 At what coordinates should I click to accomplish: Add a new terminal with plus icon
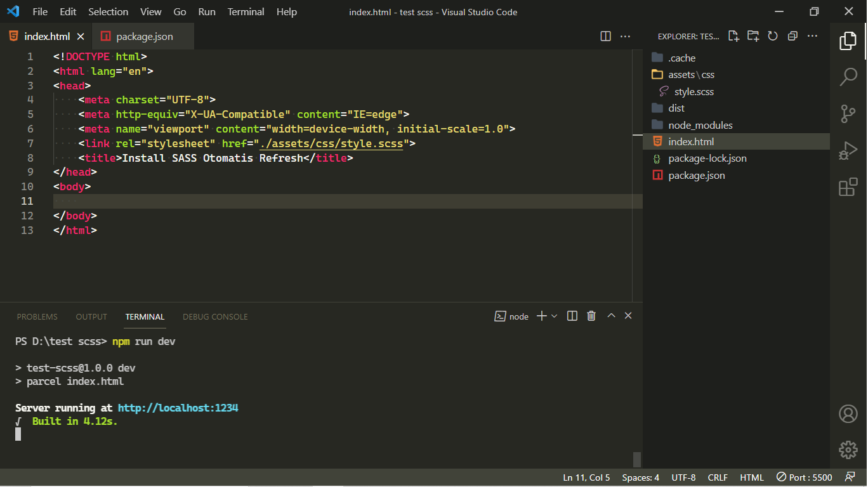pyautogui.click(x=542, y=316)
